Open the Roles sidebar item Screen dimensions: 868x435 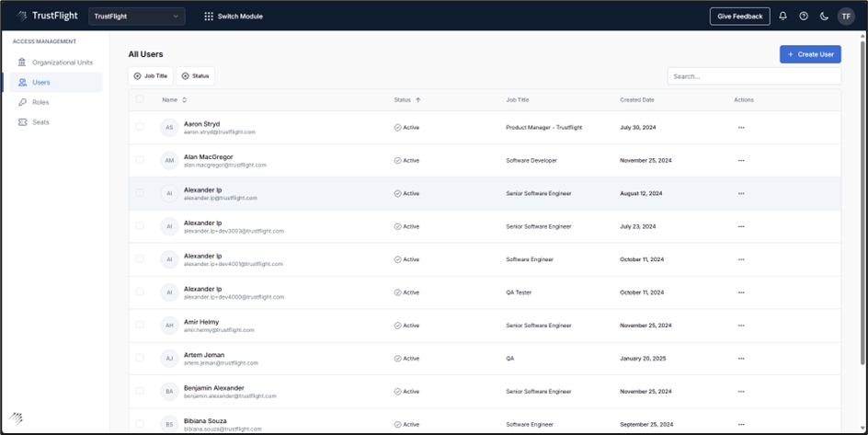point(40,102)
